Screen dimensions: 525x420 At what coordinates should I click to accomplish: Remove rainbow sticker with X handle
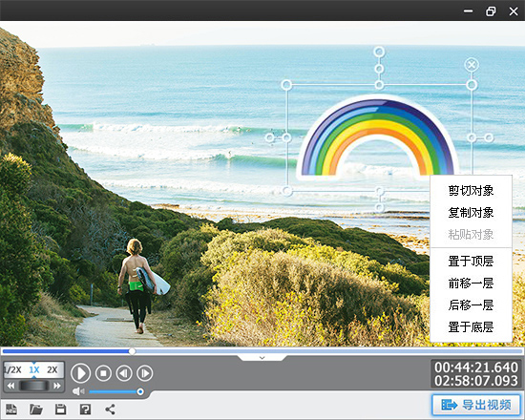(x=472, y=64)
